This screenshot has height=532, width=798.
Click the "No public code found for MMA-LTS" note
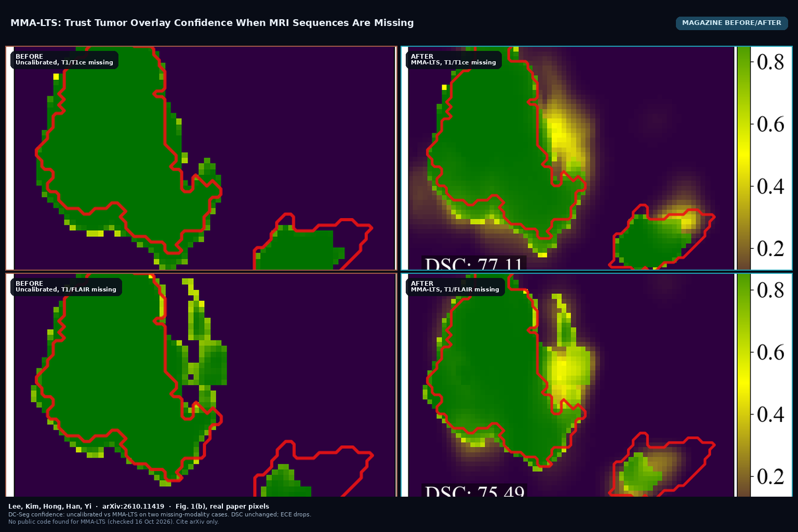(113, 522)
